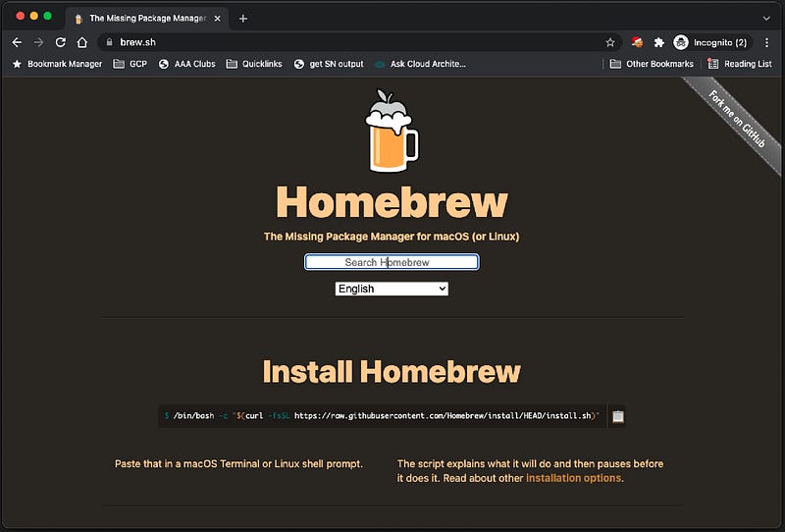Open Bookmark Manager from bookmarks bar
Image resolution: width=785 pixels, height=532 pixels.
point(58,64)
